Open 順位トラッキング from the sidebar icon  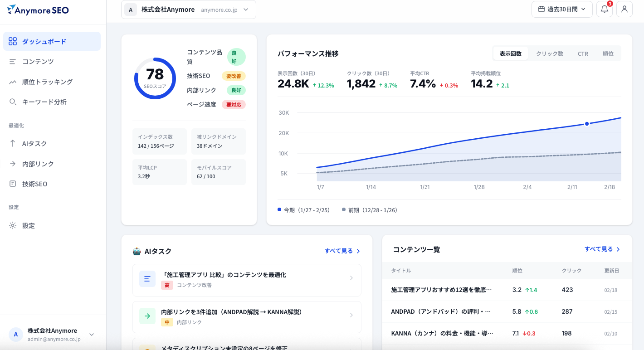coord(13,82)
